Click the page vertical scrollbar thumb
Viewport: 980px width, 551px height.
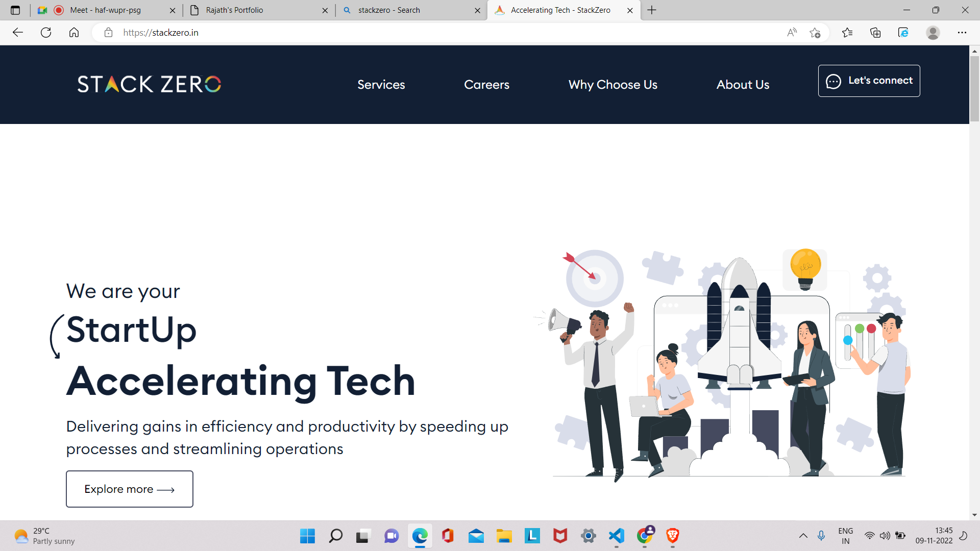click(974, 88)
